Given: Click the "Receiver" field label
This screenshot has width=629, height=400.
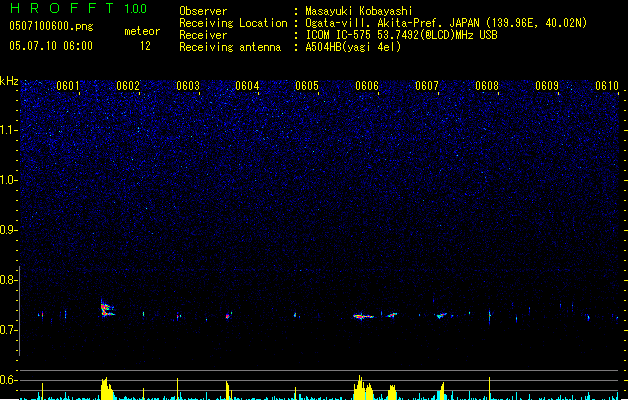Looking at the screenshot, I should pyautogui.click(x=203, y=35).
